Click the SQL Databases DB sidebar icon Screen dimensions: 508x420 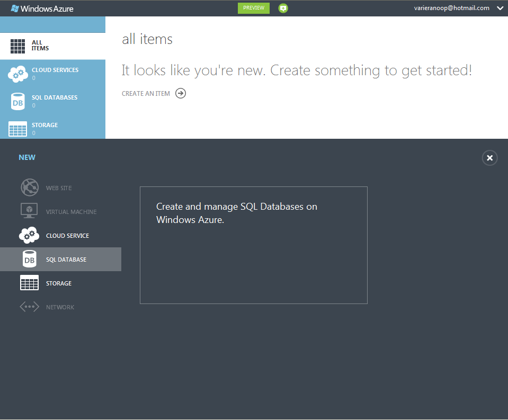click(18, 102)
